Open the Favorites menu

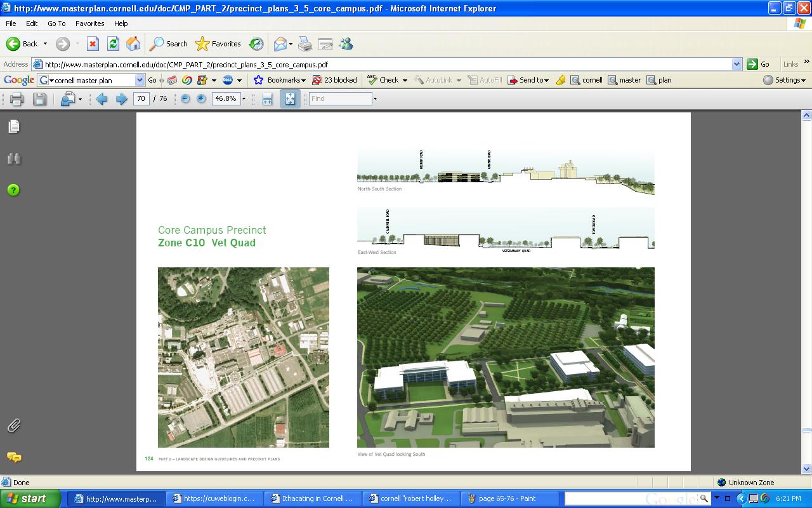click(x=89, y=23)
